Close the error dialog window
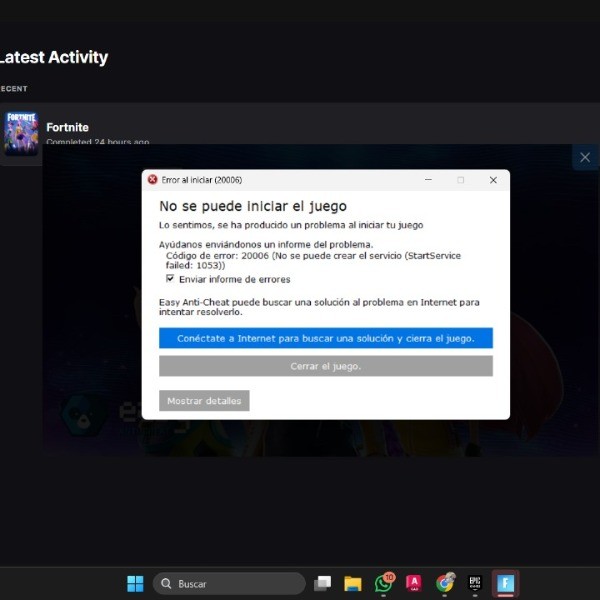The image size is (600, 600). [493, 180]
